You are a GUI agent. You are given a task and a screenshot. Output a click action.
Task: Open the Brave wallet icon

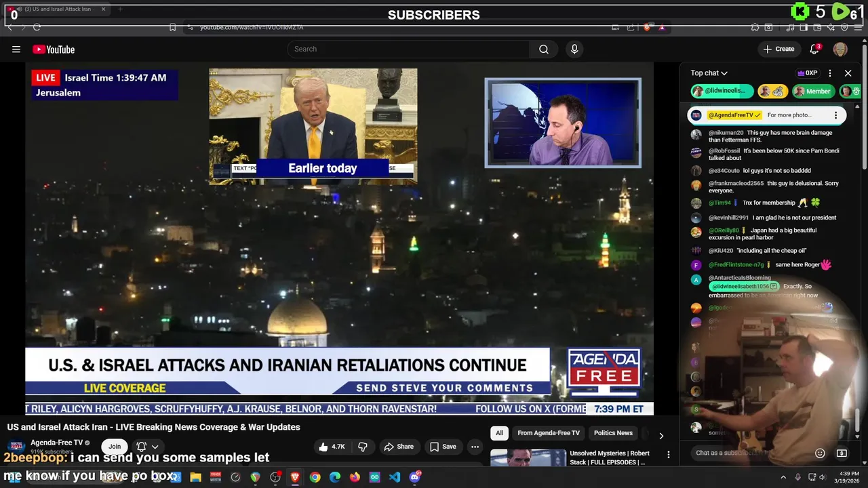coord(817,27)
